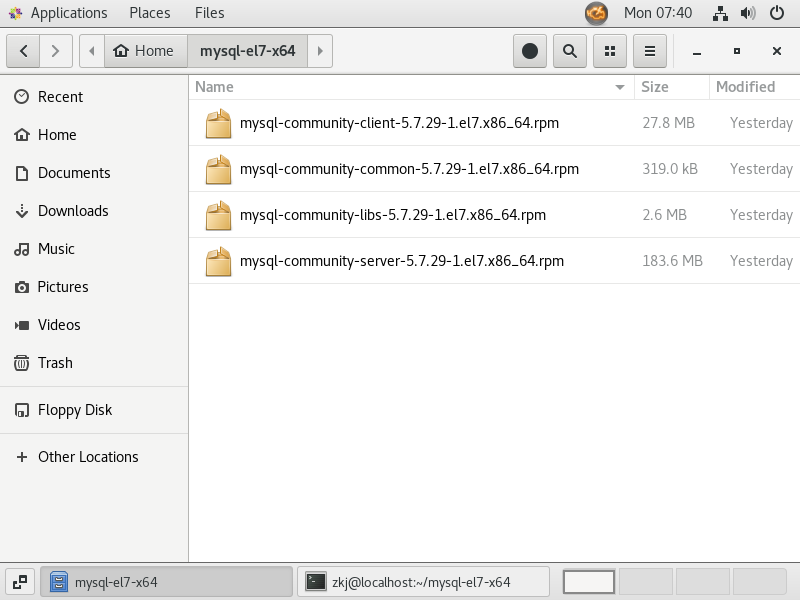This screenshot has width=800, height=600.
Task: Click the 183.6 MB size value
Action: pos(672,261)
